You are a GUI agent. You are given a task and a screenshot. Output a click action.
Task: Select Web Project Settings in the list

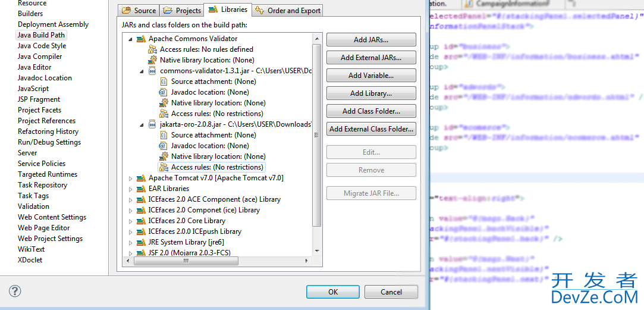[50, 239]
